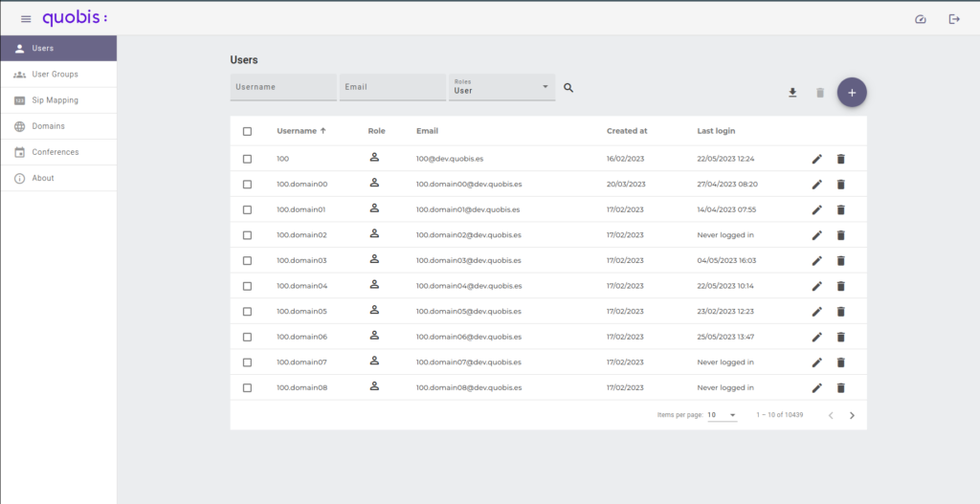The image size is (980, 504).
Task: Focus the Email filter text field
Action: 391,87
